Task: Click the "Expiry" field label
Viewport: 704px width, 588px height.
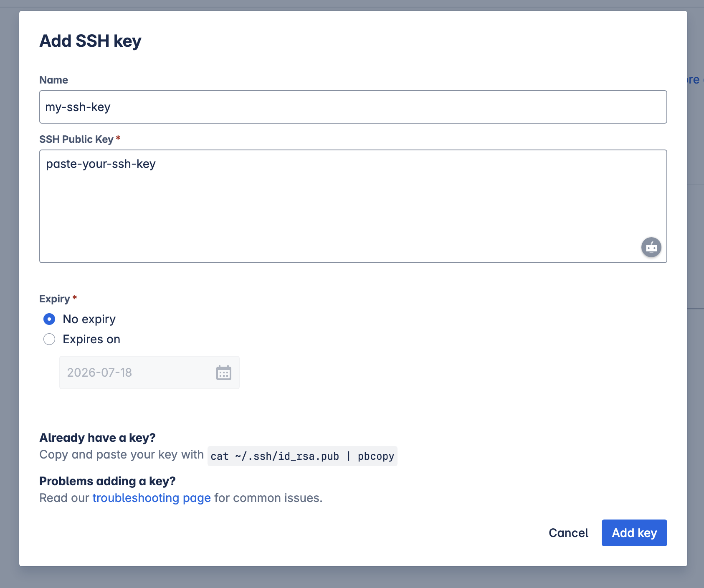Action: point(53,298)
